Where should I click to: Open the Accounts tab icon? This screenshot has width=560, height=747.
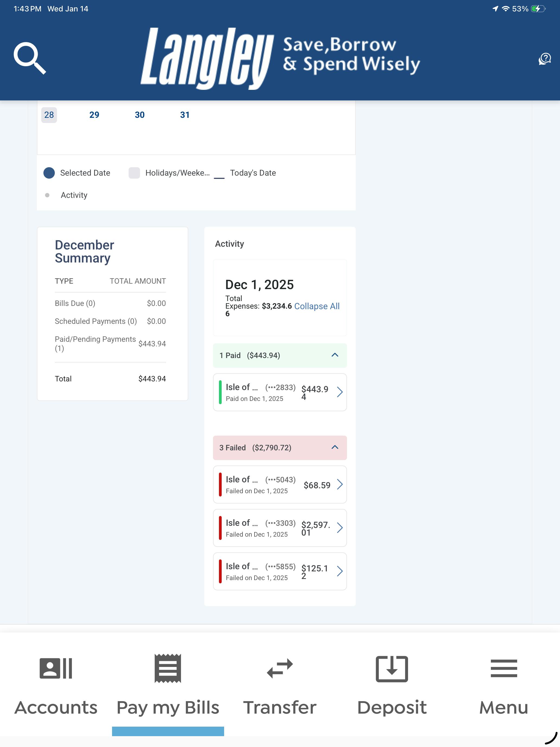point(56,668)
